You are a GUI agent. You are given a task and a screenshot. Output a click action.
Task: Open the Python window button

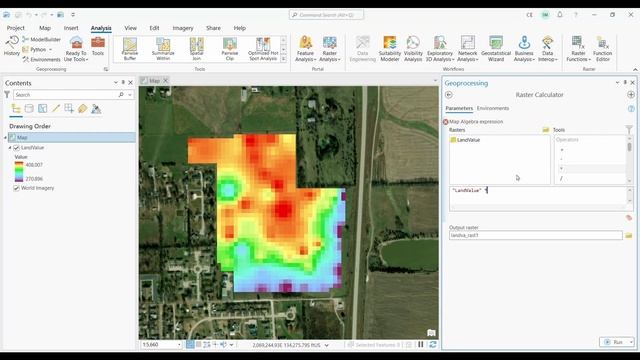point(38,49)
